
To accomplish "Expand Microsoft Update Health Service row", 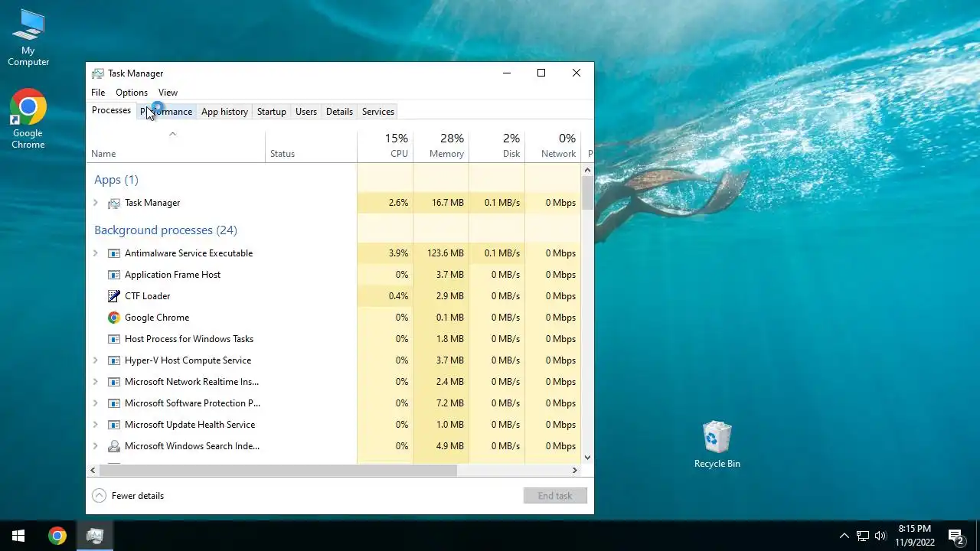I will 96,425.
